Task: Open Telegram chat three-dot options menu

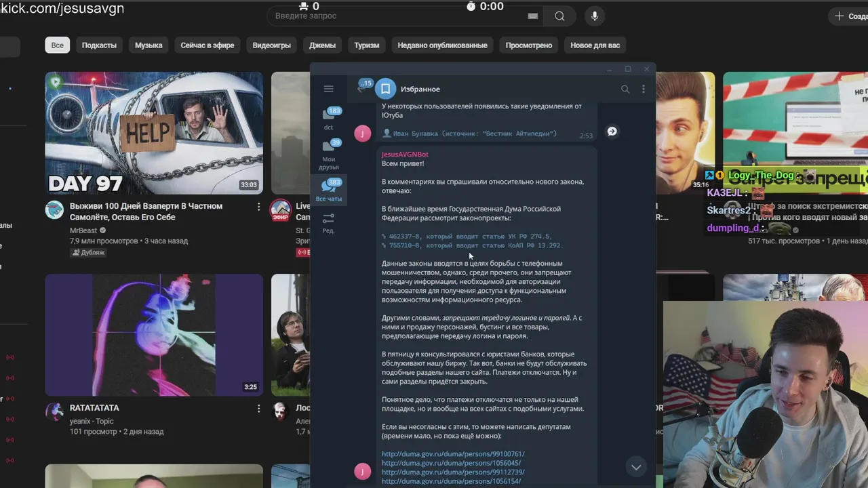Action: pyautogui.click(x=644, y=89)
